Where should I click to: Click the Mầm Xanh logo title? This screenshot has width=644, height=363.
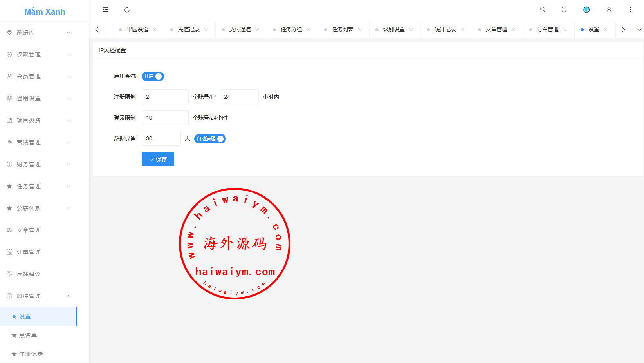click(x=45, y=12)
